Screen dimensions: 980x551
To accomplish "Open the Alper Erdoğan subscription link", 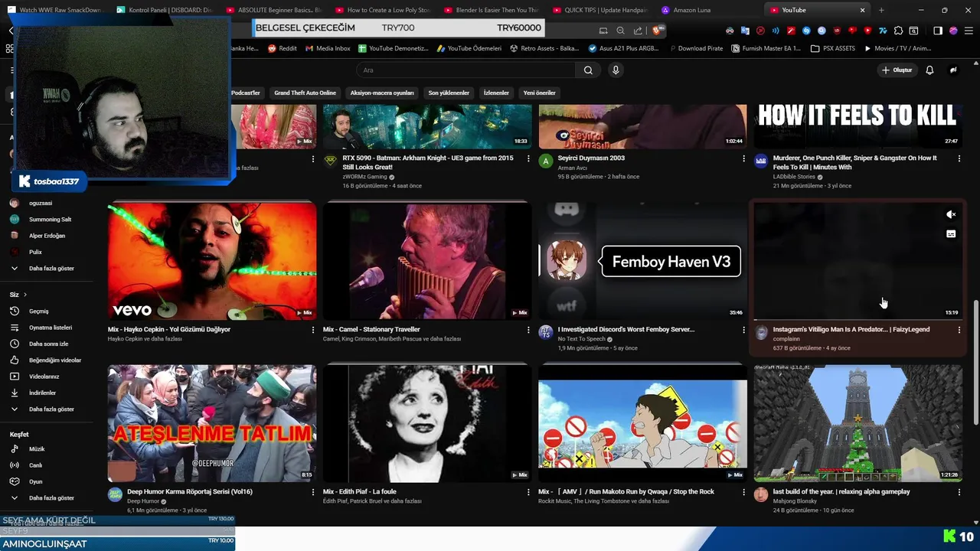I will pyautogui.click(x=47, y=236).
